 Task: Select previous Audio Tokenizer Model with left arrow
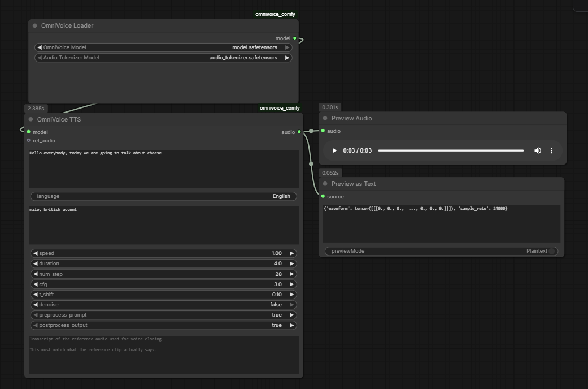(40, 58)
